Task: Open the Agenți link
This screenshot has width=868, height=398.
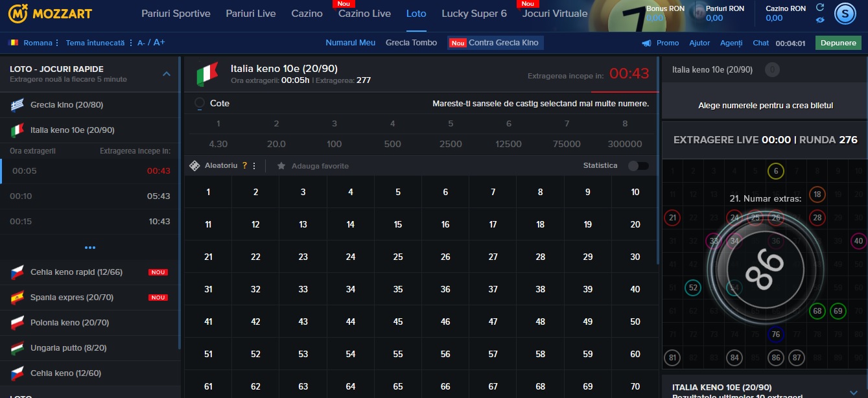Action: pyautogui.click(x=731, y=43)
